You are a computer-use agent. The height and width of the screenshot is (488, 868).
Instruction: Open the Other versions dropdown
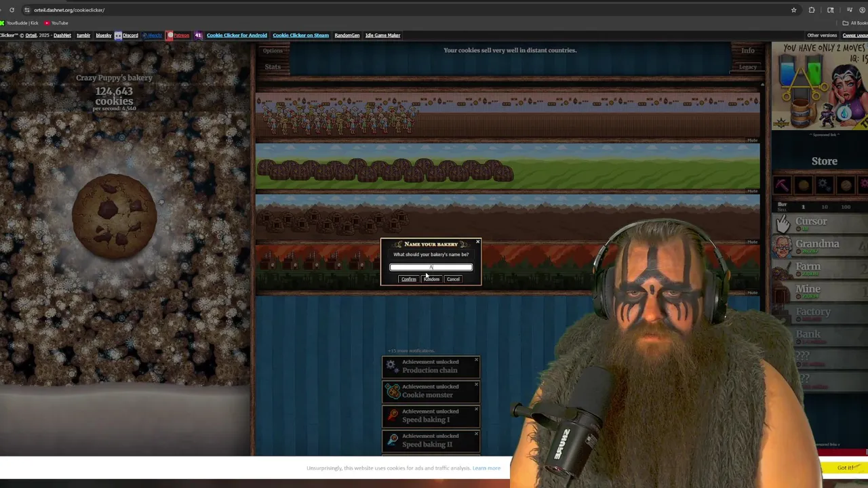pos(822,35)
